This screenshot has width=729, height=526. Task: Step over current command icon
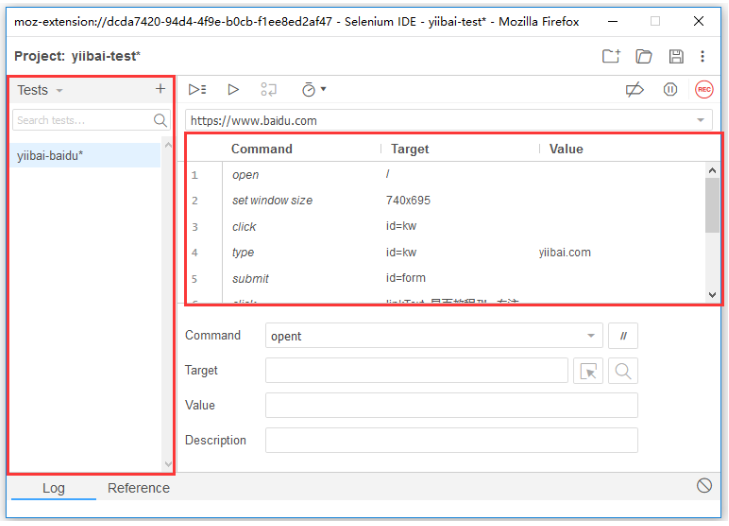[269, 89]
